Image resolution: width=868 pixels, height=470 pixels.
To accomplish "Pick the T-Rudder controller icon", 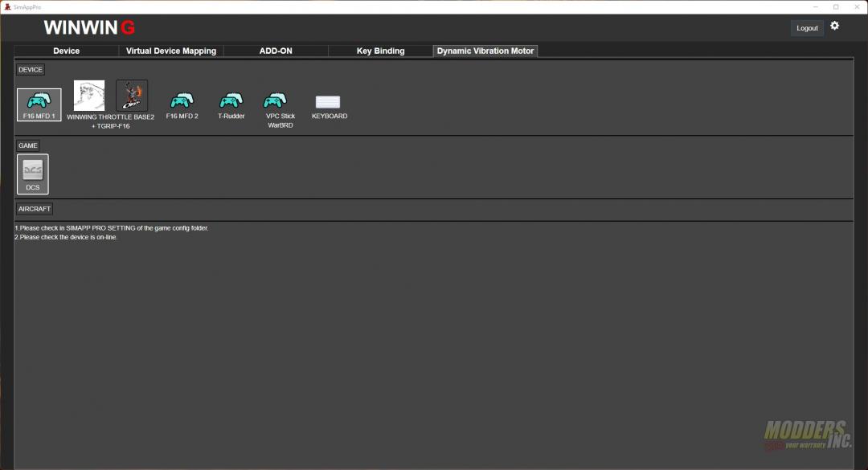I will pos(231,101).
